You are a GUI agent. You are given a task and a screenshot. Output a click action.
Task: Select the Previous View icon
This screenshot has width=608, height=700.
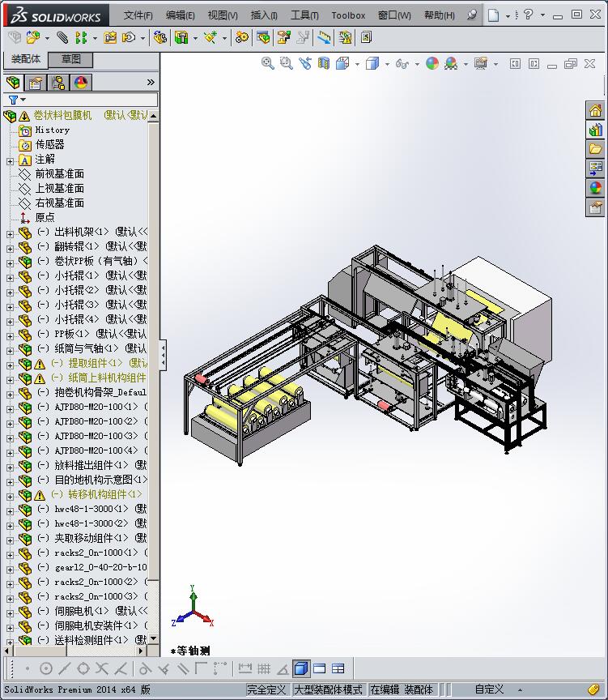(x=305, y=63)
